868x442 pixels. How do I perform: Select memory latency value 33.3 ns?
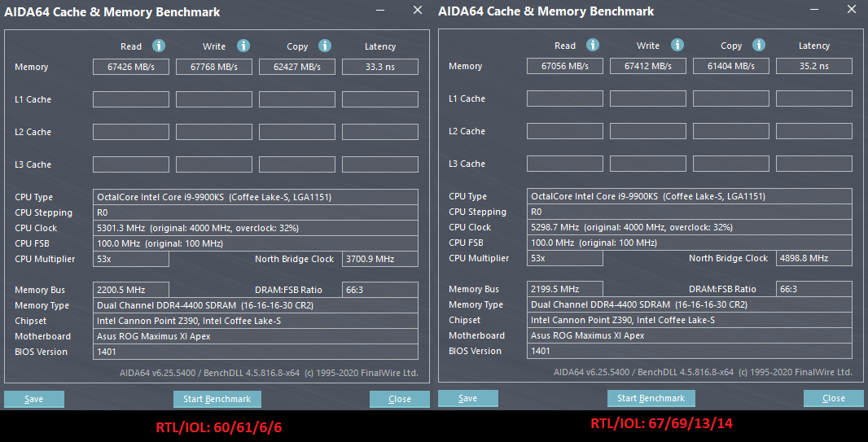point(379,67)
